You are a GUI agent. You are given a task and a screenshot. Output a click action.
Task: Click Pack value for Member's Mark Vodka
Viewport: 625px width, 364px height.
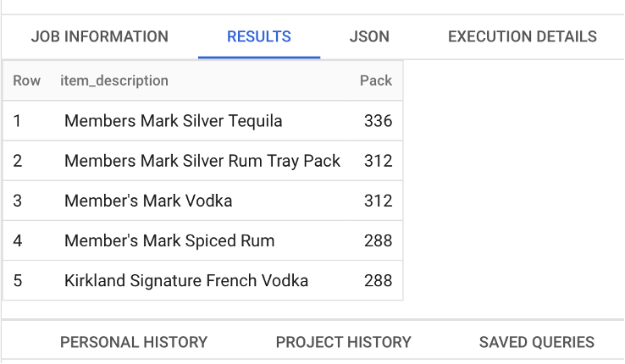point(378,201)
